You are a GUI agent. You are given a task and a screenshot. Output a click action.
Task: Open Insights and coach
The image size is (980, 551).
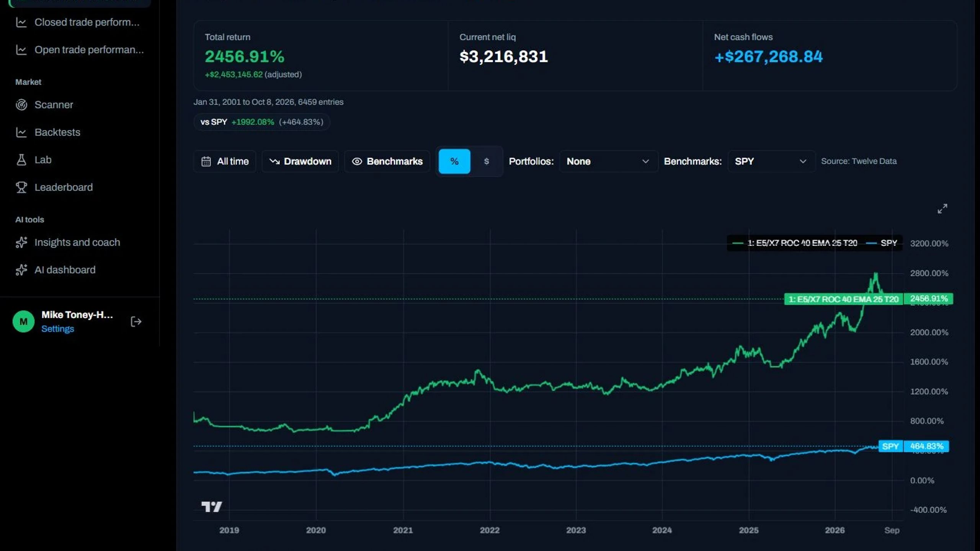click(x=77, y=242)
